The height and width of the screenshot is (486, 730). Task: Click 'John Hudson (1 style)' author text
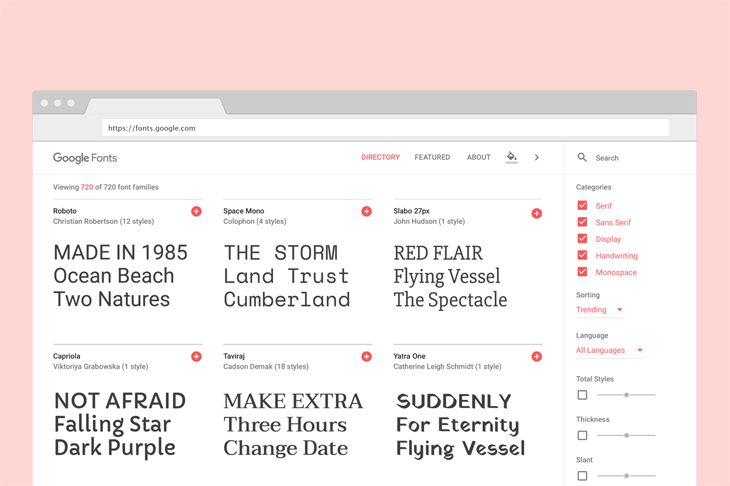tap(429, 222)
